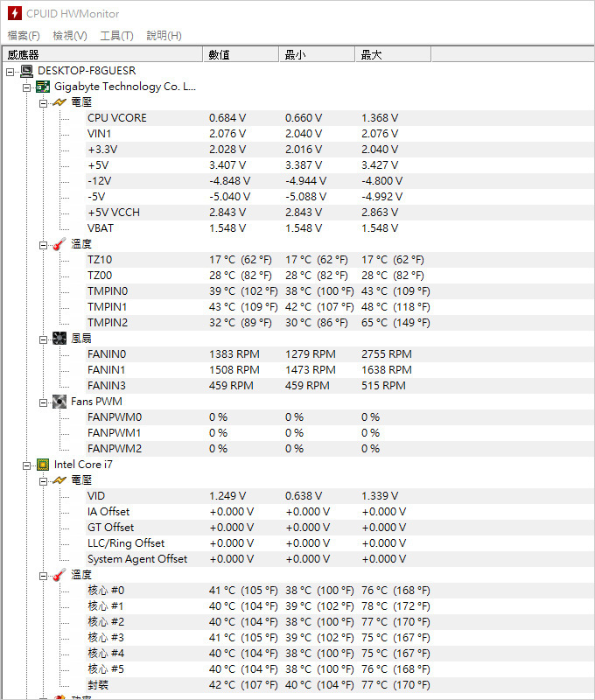595x700 pixels.
Task: Collapse the motherboard 電壓 voltage group
Action: 43,103
